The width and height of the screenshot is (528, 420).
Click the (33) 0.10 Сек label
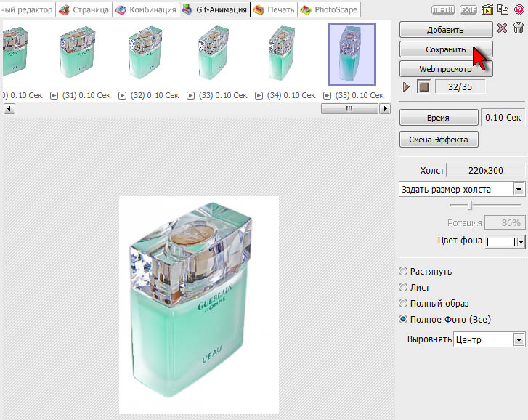point(223,96)
